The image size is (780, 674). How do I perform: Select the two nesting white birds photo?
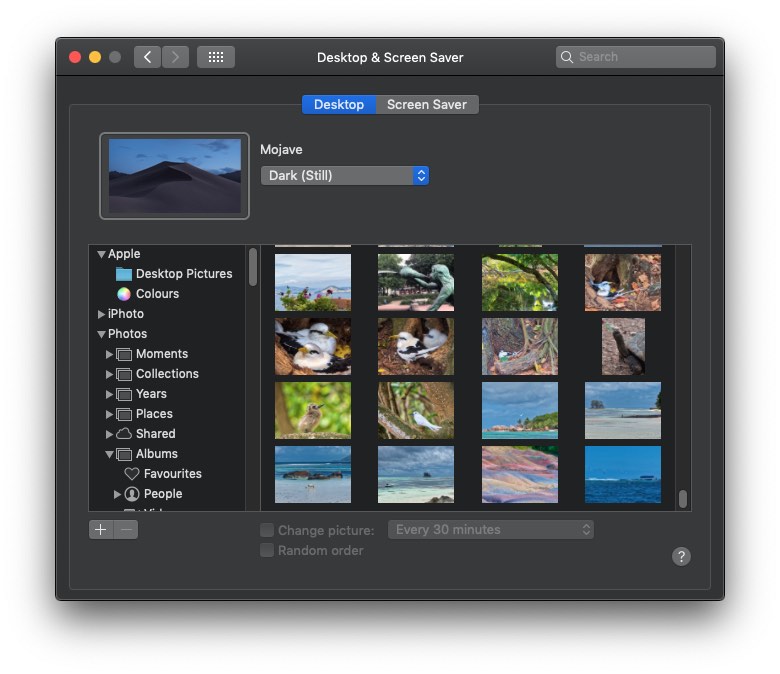[x=313, y=347]
